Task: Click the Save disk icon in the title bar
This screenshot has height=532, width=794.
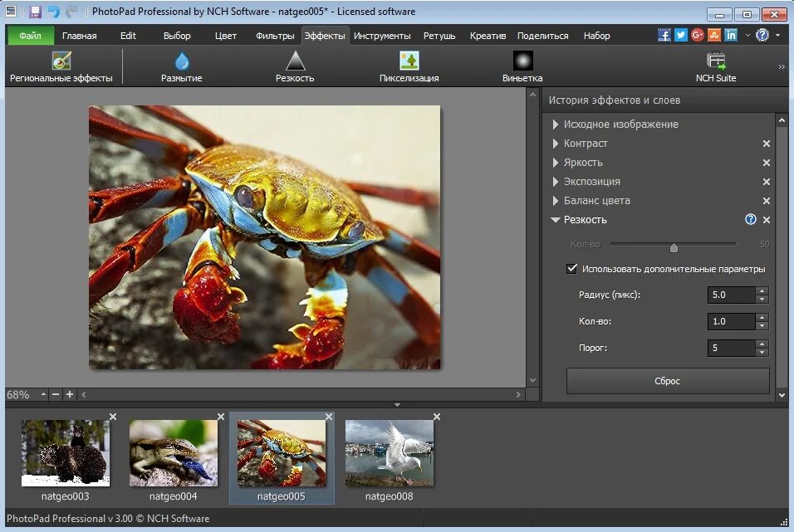Action: [35, 12]
